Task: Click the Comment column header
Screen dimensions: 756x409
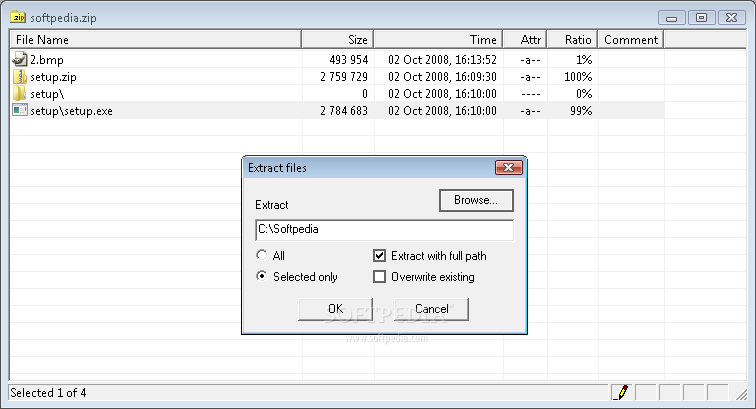Action: pyautogui.click(x=631, y=40)
